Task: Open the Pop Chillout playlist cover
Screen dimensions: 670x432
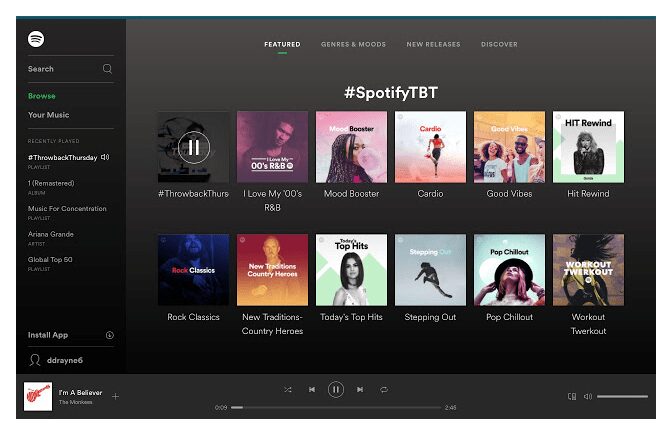Action: coord(509,270)
